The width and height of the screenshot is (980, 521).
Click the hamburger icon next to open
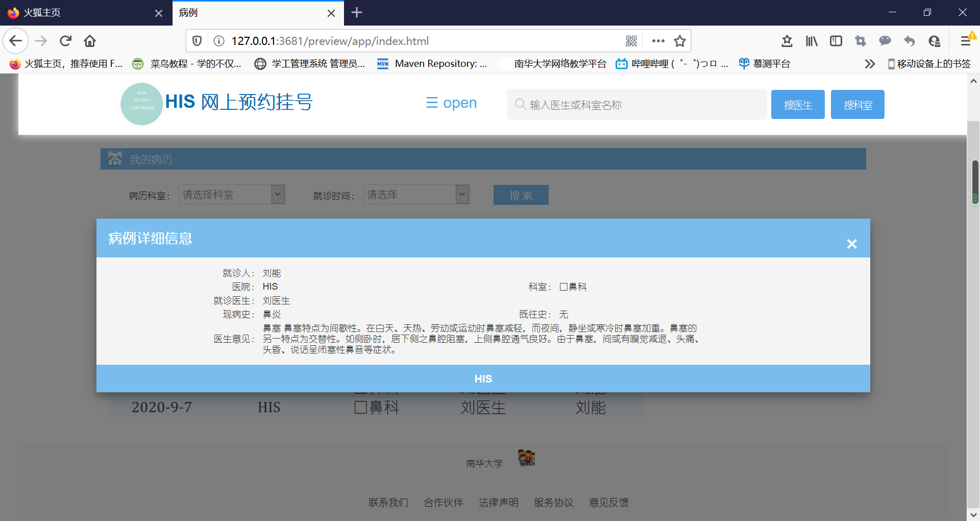tap(432, 103)
